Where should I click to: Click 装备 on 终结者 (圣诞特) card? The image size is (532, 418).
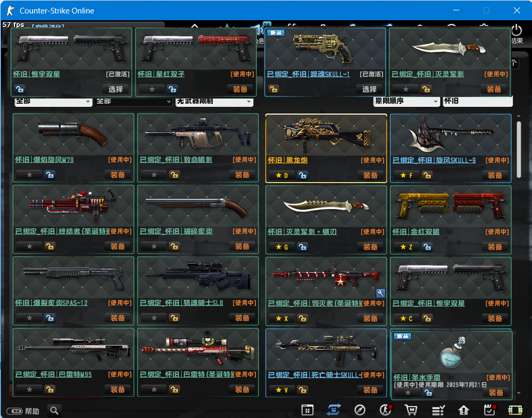[117, 246]
